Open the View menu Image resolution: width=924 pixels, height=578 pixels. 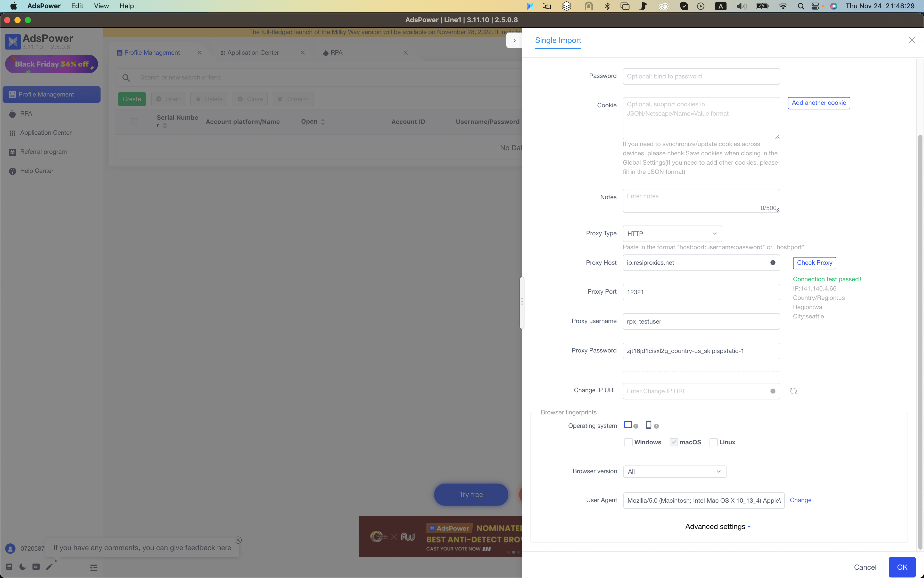(101, 6)
